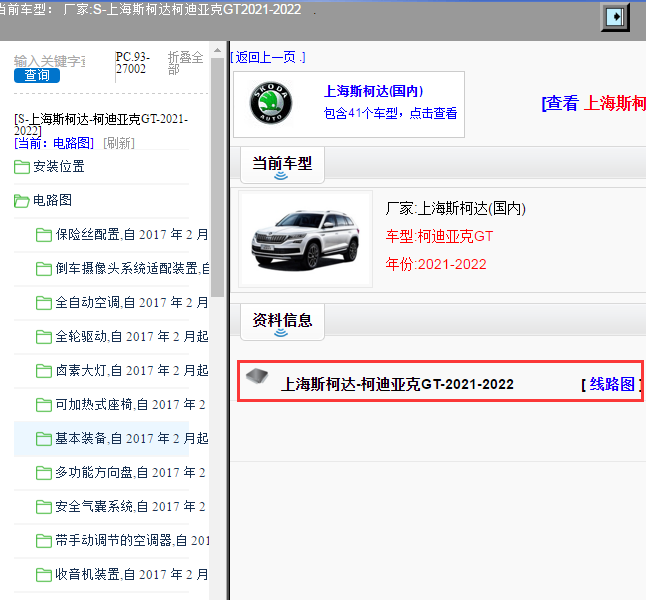Image resolution: width=646 pixels, height=600 pixels.
Task: Open 卤素大灯 folder item
Action: click(132, 370)
